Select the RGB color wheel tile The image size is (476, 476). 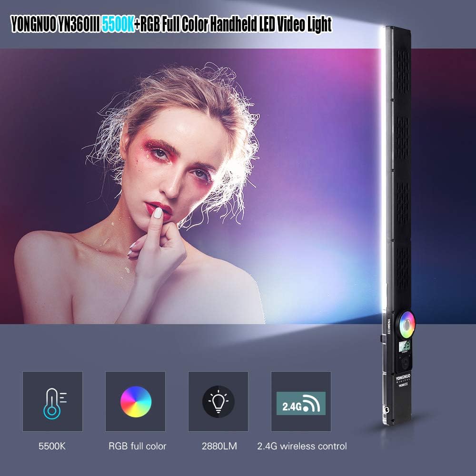(135, 401)
